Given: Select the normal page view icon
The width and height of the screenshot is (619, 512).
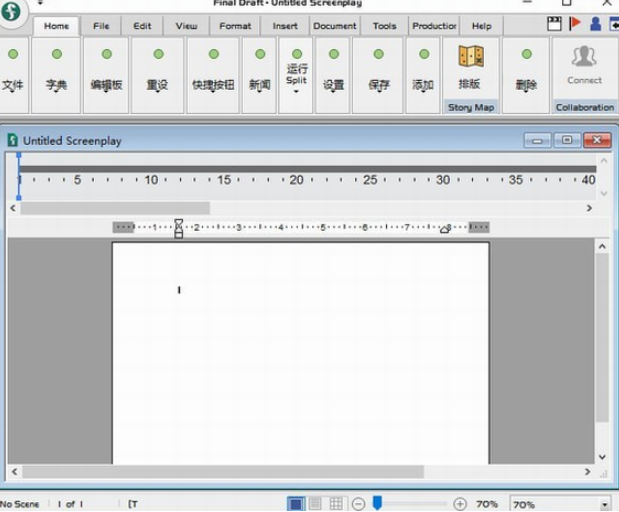Looking at the screenshot, I should click(x=296, y=504).
